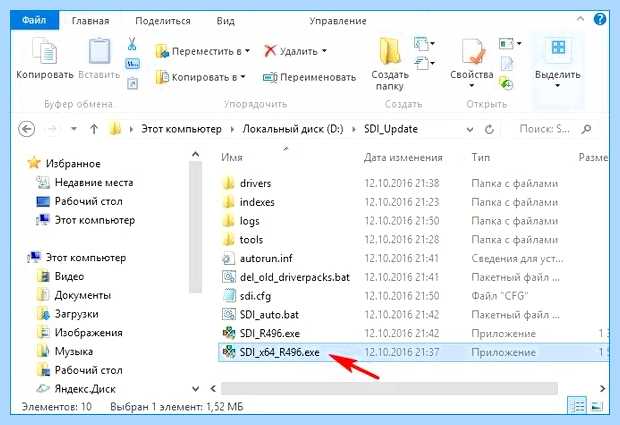Image resolution: width=620 pixels, height=425 pixels.
Task: Select the del_old_driverpacks.bat file
Action: pos(295,278)
